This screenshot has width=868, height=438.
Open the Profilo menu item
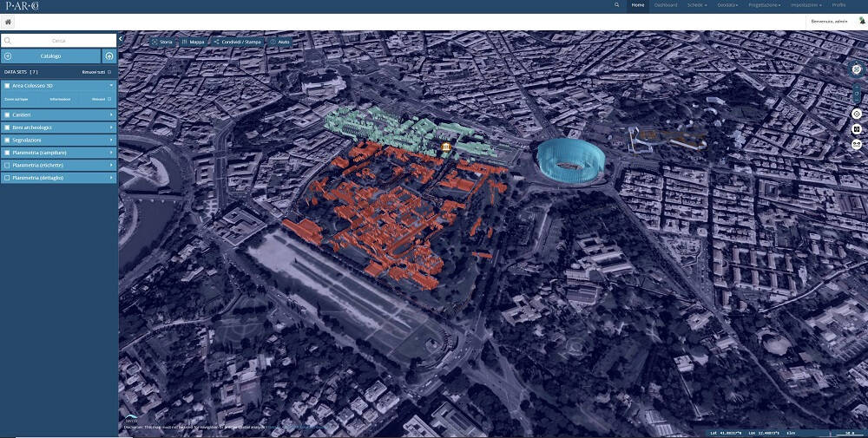tap(838, 5)
